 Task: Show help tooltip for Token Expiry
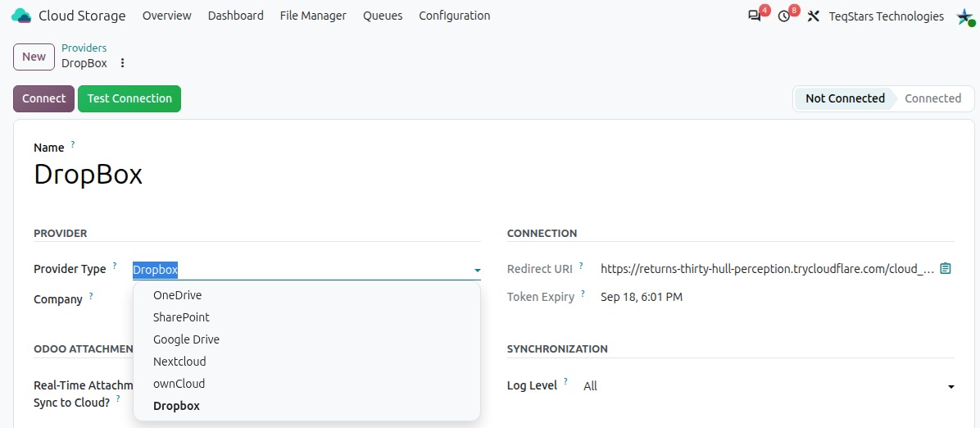click(x=583, y=293)
